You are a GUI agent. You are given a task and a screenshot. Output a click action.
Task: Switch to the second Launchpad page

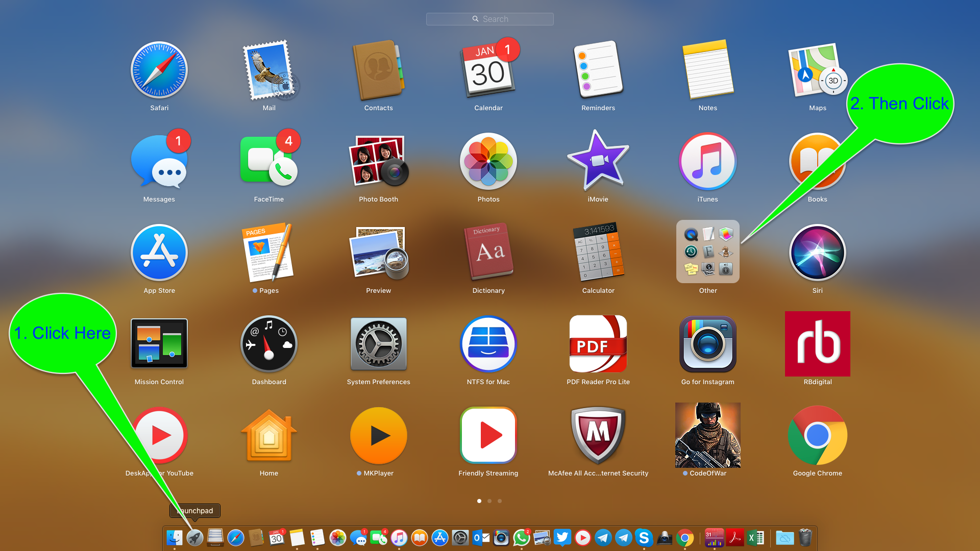tap(489, 501)
